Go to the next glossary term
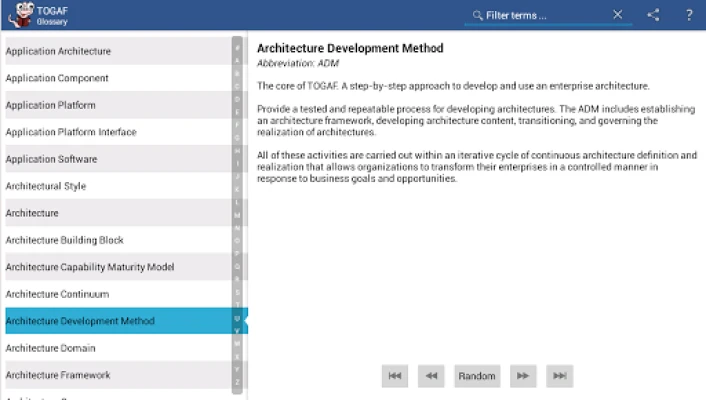 pyautogui.click(x=521, y=376)
